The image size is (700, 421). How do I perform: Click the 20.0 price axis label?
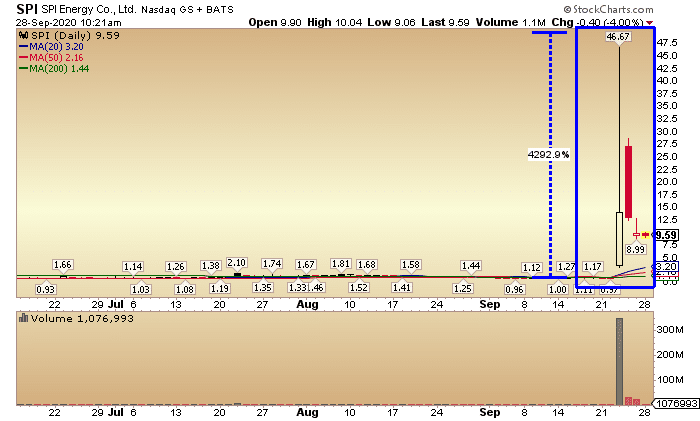[667, 181]
